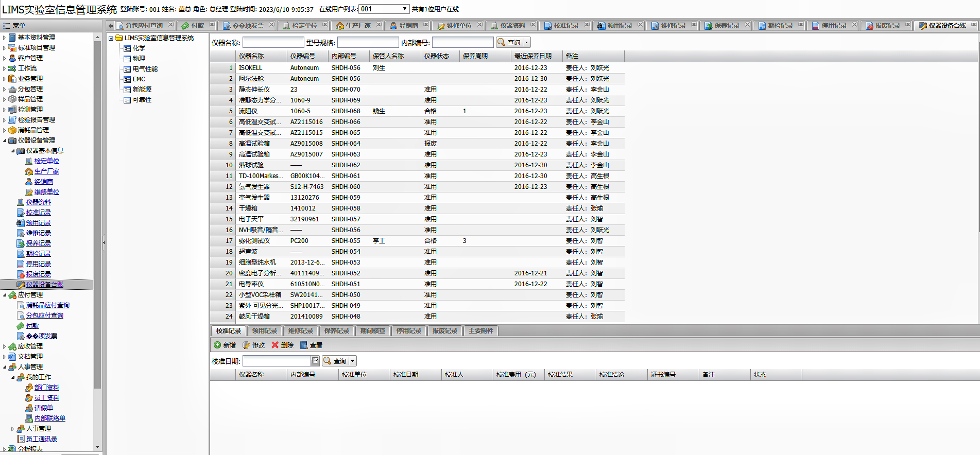Sort by 最近保养日期 column header
Screen dimensions: 980x455
(537, 56)
